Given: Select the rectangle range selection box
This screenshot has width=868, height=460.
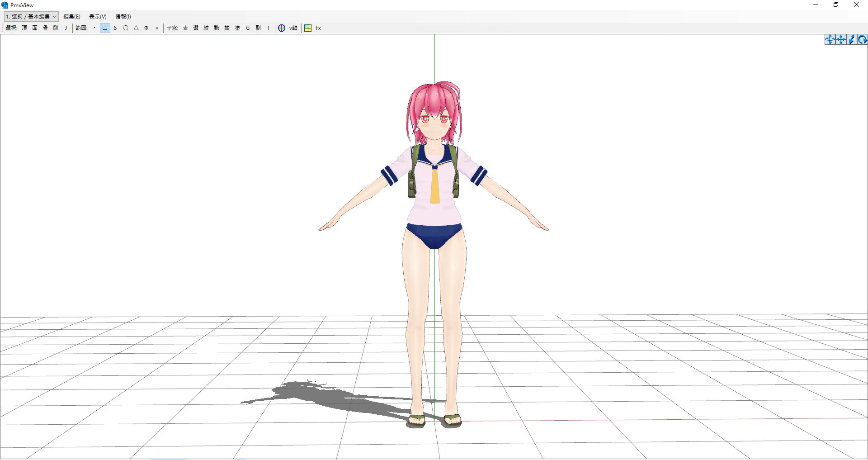Looking at the screenshot, I should 105,28.
